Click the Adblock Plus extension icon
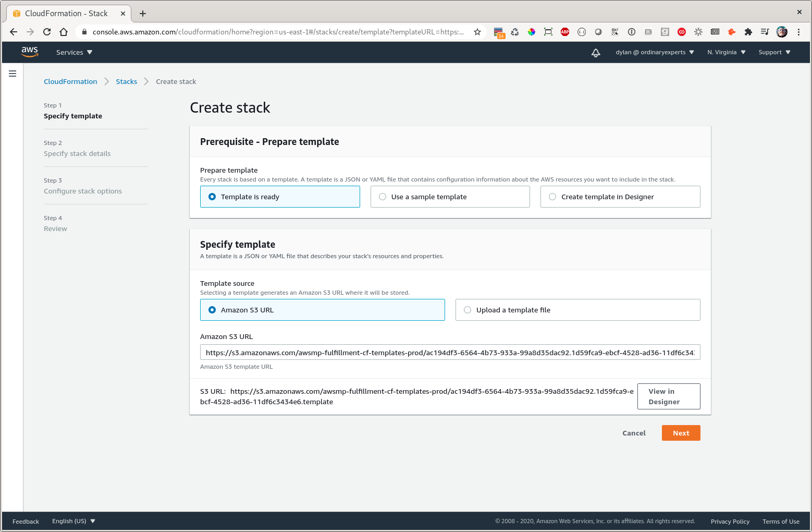Image resolution: width=812 pixels, height=532 pixels. (564, 32)
